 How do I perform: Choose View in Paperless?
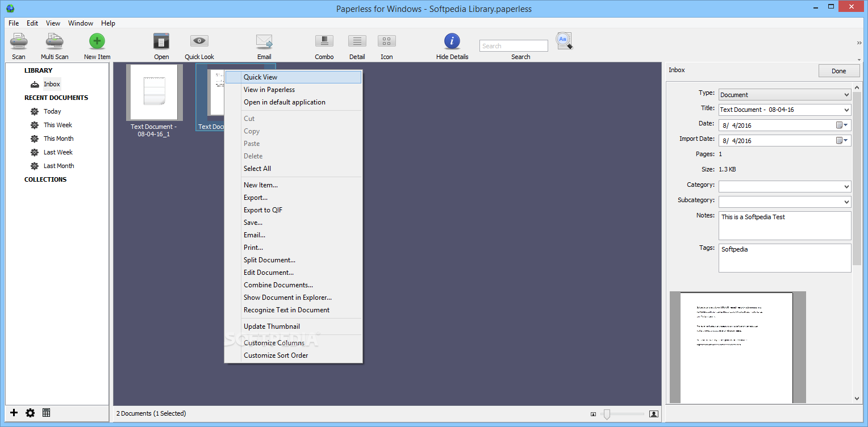click(x=294, y=90)
